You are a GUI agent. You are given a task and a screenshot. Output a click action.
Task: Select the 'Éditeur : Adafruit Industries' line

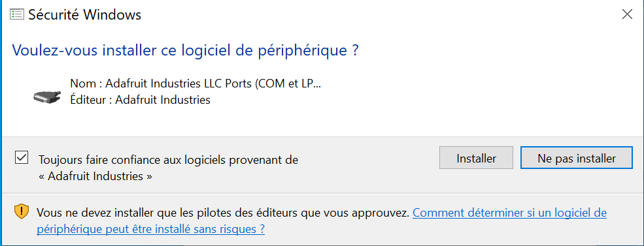click(x=141, y=100)
